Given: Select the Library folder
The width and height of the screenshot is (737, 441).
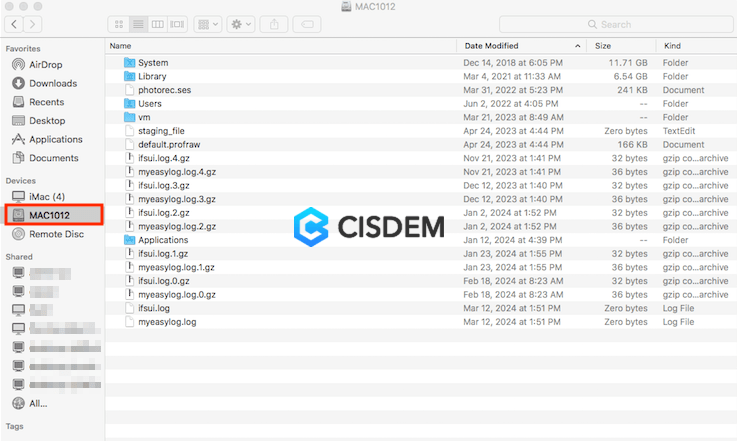Looking at the screenshot, I should tap(152, 76).
